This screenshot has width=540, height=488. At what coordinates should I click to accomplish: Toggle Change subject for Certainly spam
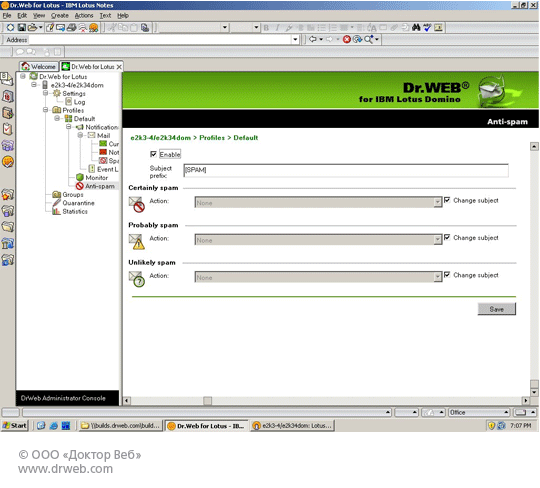click(447, 200)
